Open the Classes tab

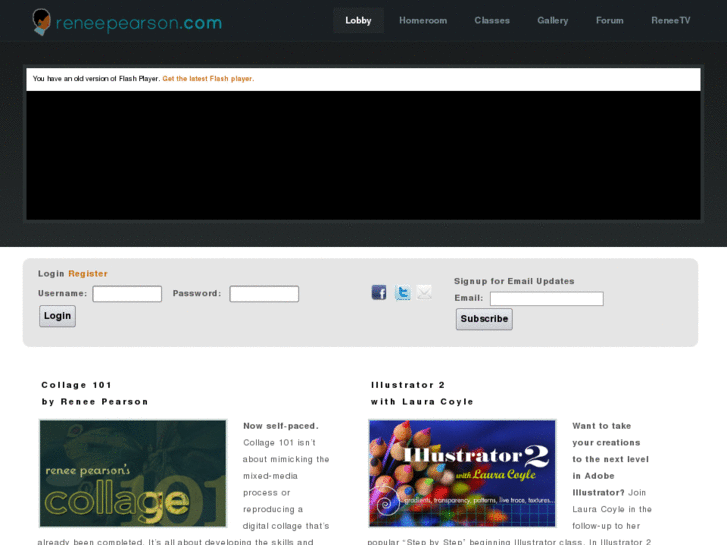pyautogui.click(x=492, y=20)
